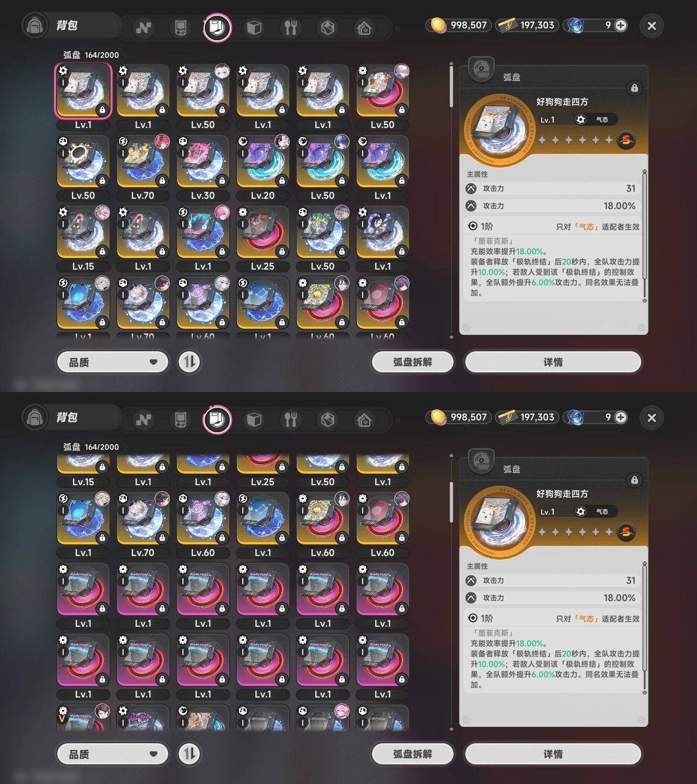Select the Lv.30 pink arc disc
Image resolution: width=697 pixels, height=784 pixels.
click(x=203, y=162)
